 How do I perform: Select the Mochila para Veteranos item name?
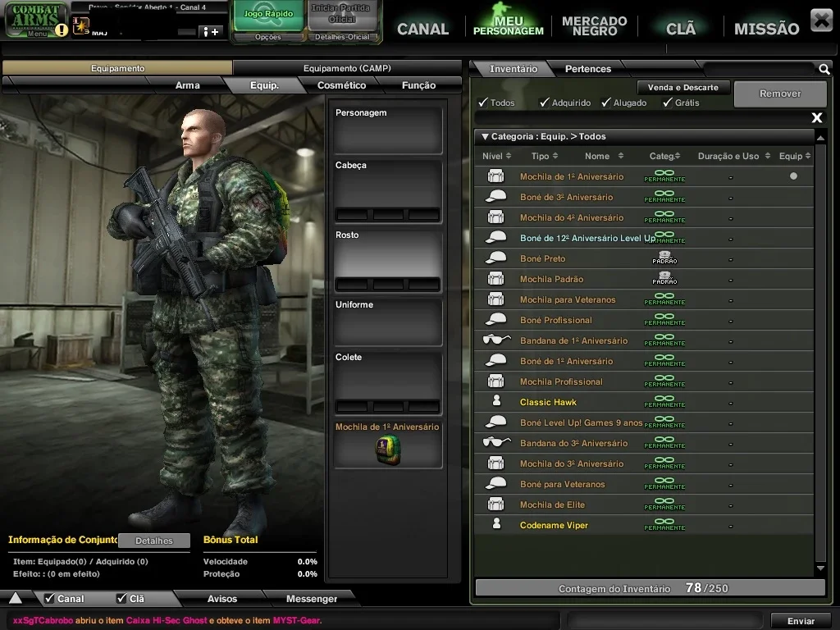[568, 299]
